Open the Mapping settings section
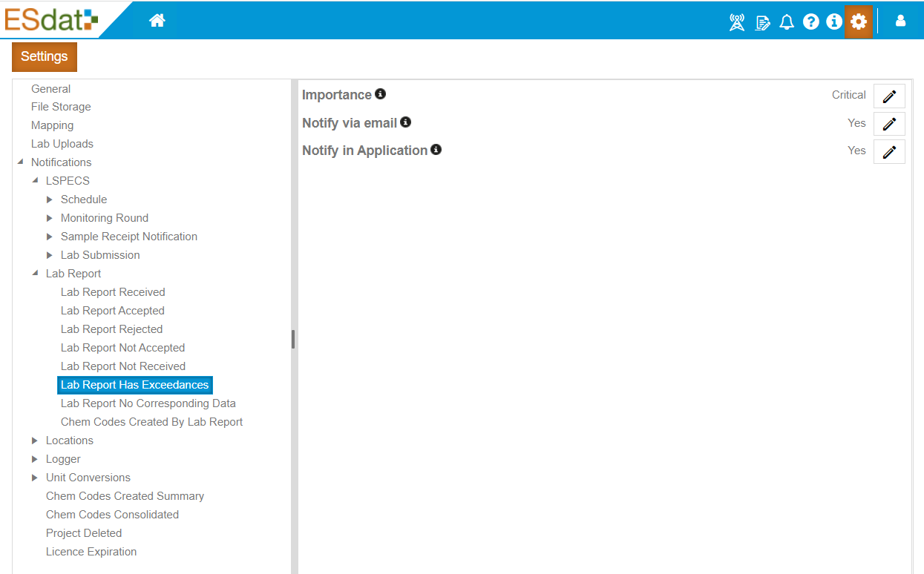This screenshot has width=924, height=574. pyautogui.click(x=52, y=125)
